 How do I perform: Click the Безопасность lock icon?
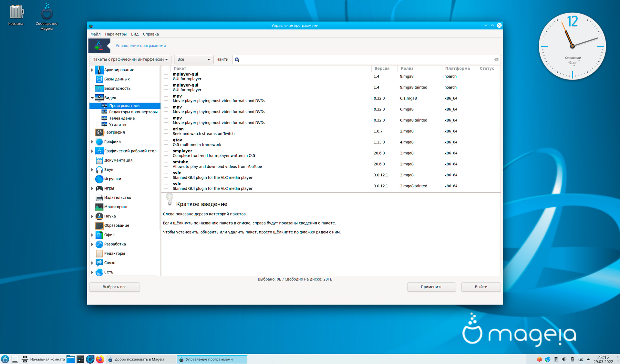tap(99, 88)
